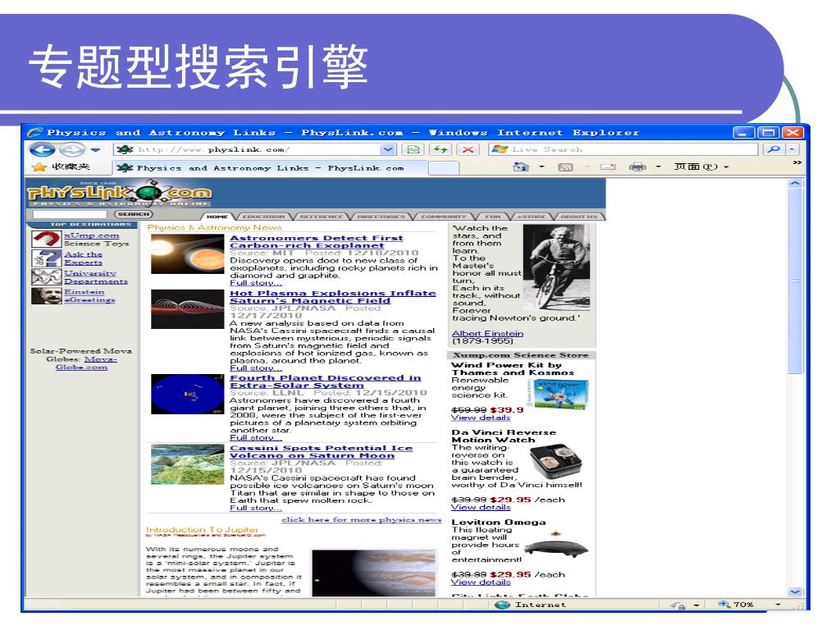The image size is (840, 630).
Task: Click the Einstein portrait icon in sidebar
Action: click(x=46, y=296)
